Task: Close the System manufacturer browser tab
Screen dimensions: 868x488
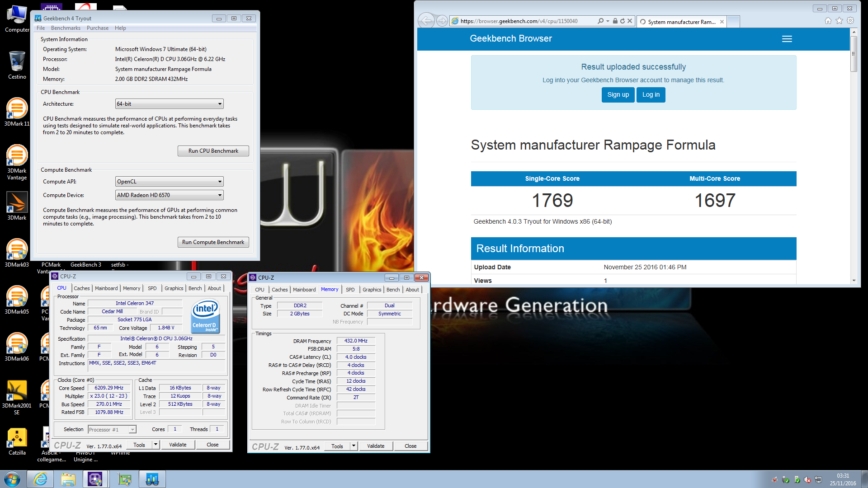Action: [x=722, y=22]
